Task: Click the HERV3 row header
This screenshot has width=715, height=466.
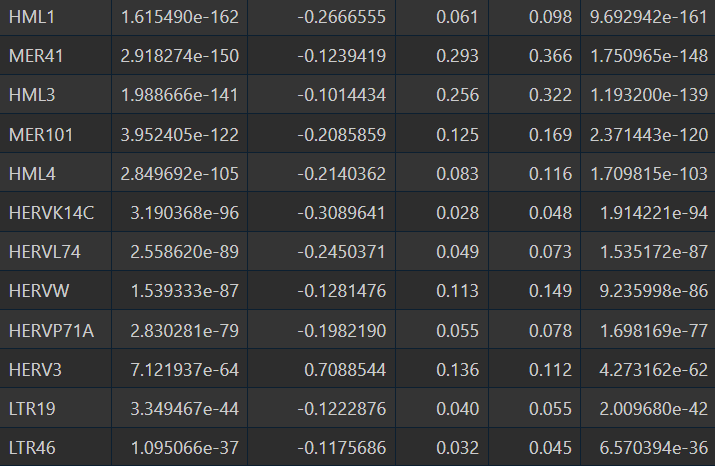Action: click(35, 369)
